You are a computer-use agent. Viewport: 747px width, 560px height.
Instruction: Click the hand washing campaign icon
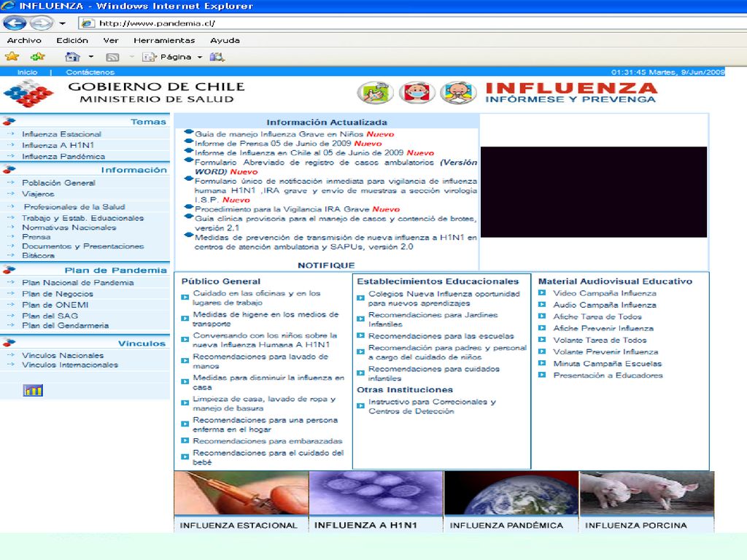376,93
